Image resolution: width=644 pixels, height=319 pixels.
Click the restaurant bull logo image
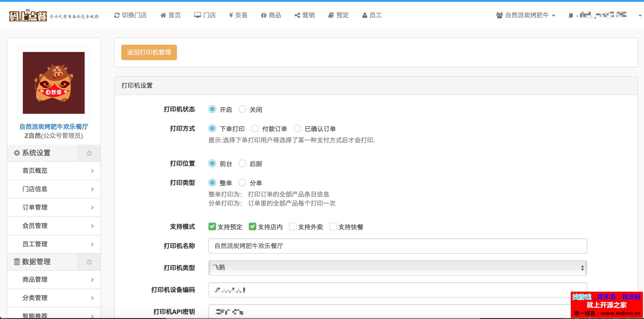click(54, 83)
